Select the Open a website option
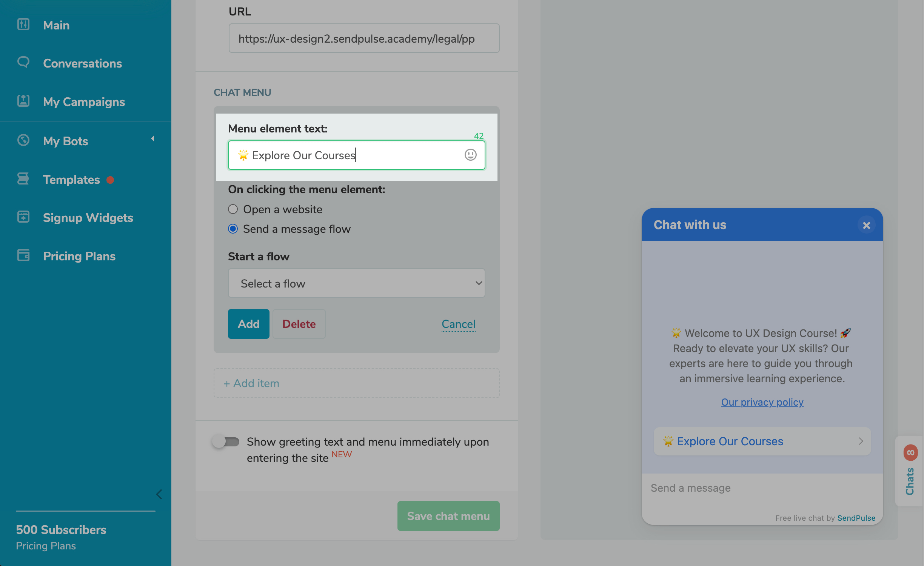This screenshot has width=924, height=566. pos(233,209)
